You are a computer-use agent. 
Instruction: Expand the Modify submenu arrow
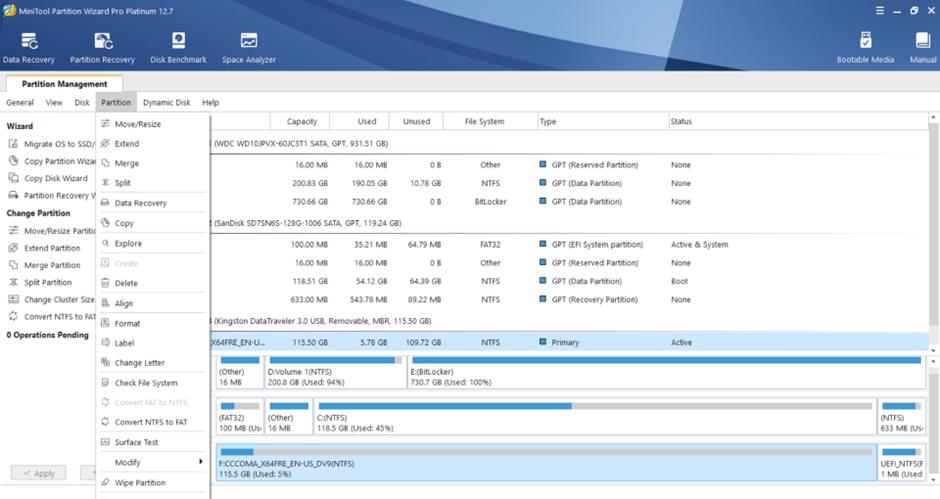point(201,462)
